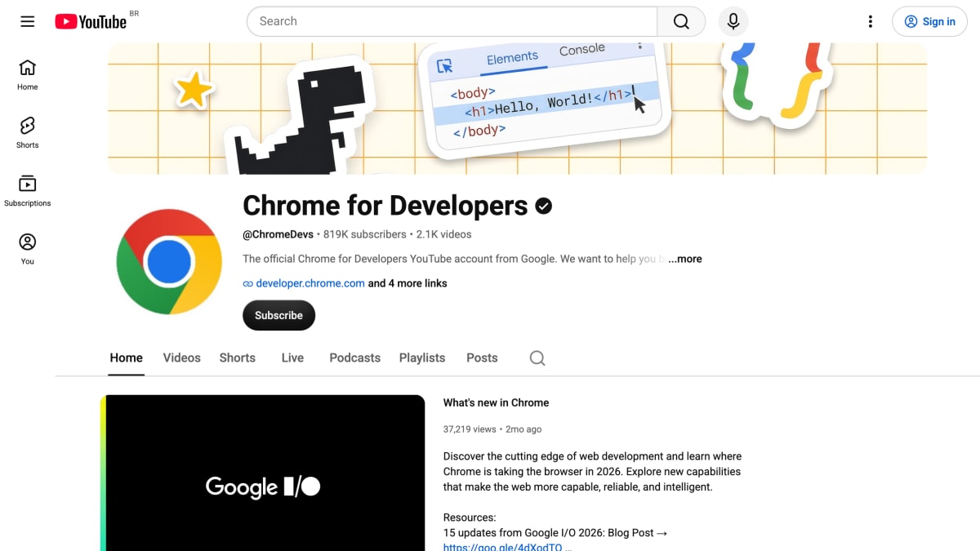Viewport: 980px width, 551px height.
Task: Show 'and 4 more links'
Action: coord(408,283)
